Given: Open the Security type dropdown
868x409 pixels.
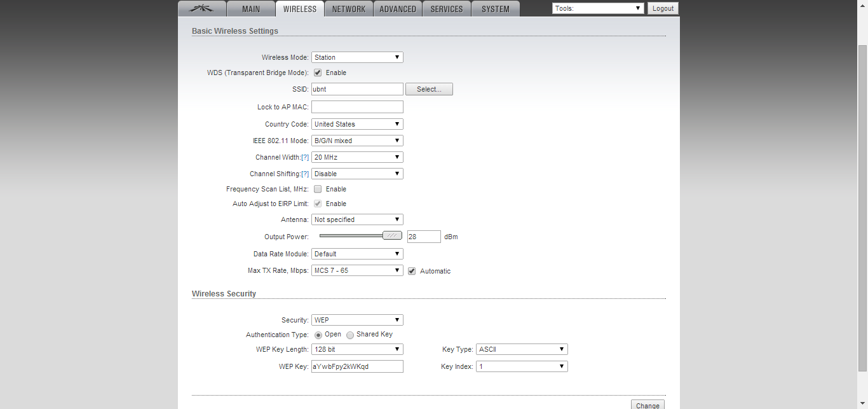Looking at the screenshot, I should pos(357,320).
